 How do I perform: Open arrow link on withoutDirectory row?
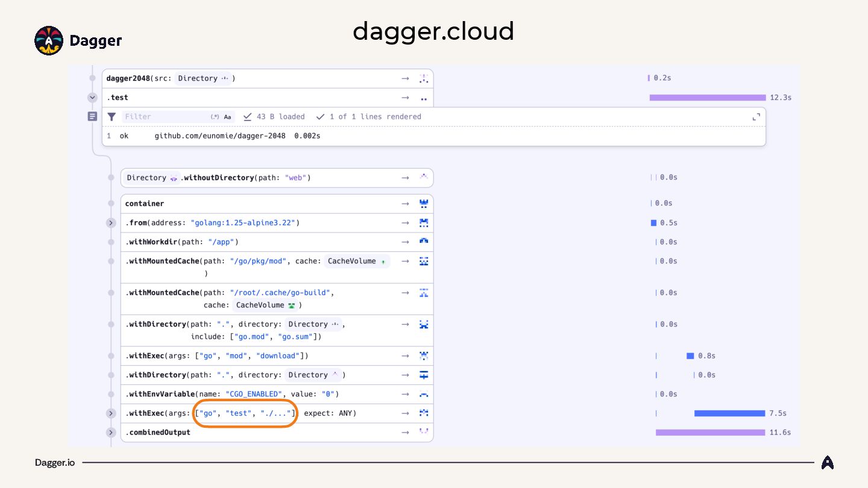coord(406,178)
